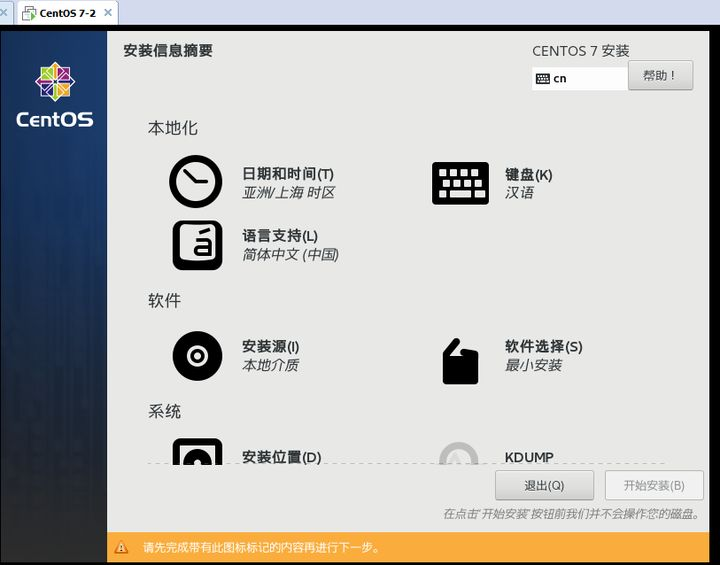
Task: Click the installation destination disk icon
Action: (197, 452)
